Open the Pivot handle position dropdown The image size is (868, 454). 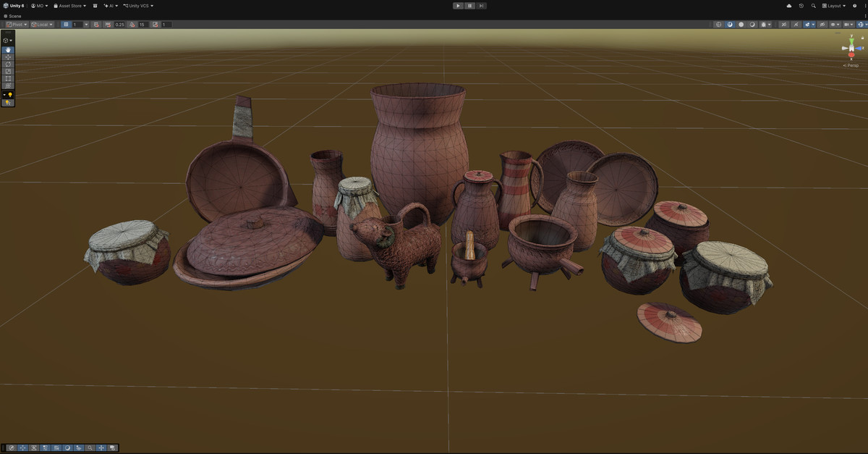pyautogui.click(x=17, y=25)
